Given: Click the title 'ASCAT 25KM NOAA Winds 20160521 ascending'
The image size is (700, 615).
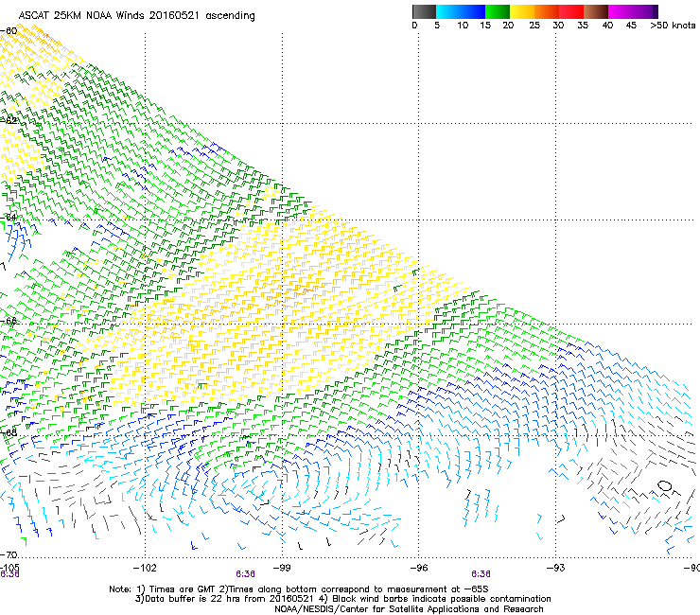Looking at the screenshot, I should coord(136,16).
